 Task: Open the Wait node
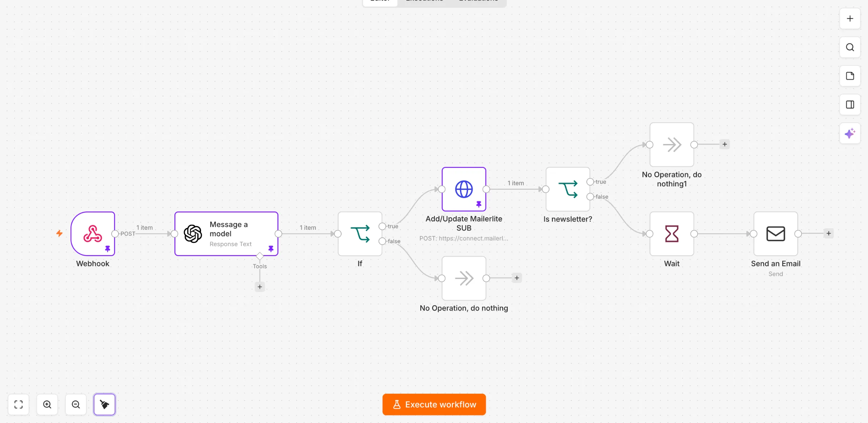click(x=672, y=234)
